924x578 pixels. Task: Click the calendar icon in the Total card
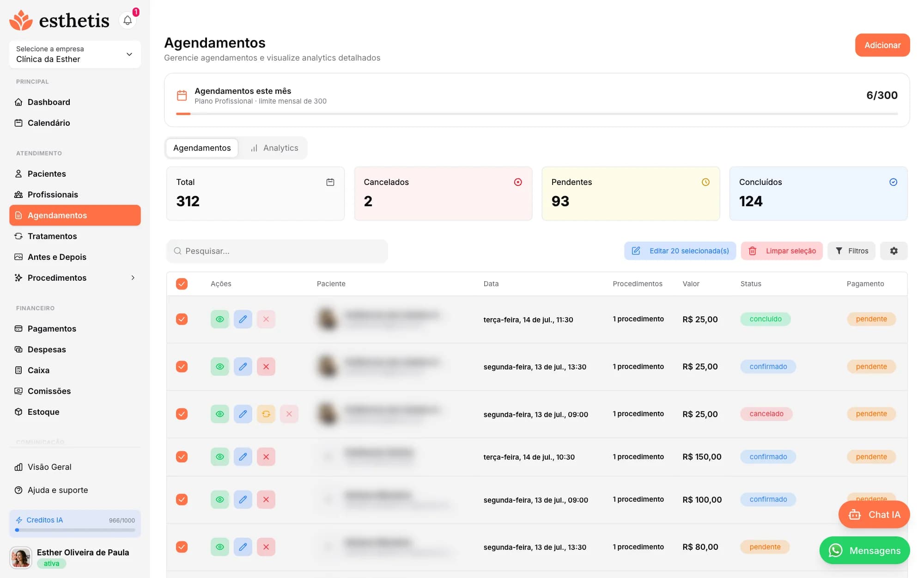click(330, 182)
